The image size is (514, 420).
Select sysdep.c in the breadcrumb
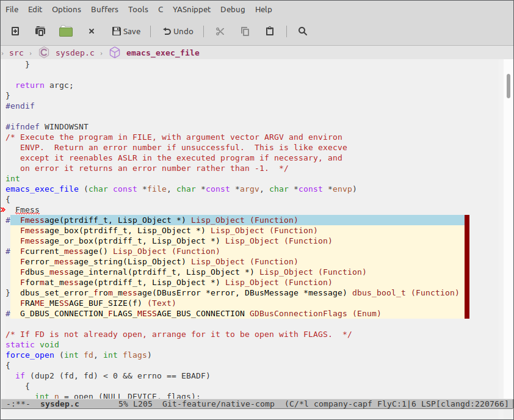[x=74, y=53]
